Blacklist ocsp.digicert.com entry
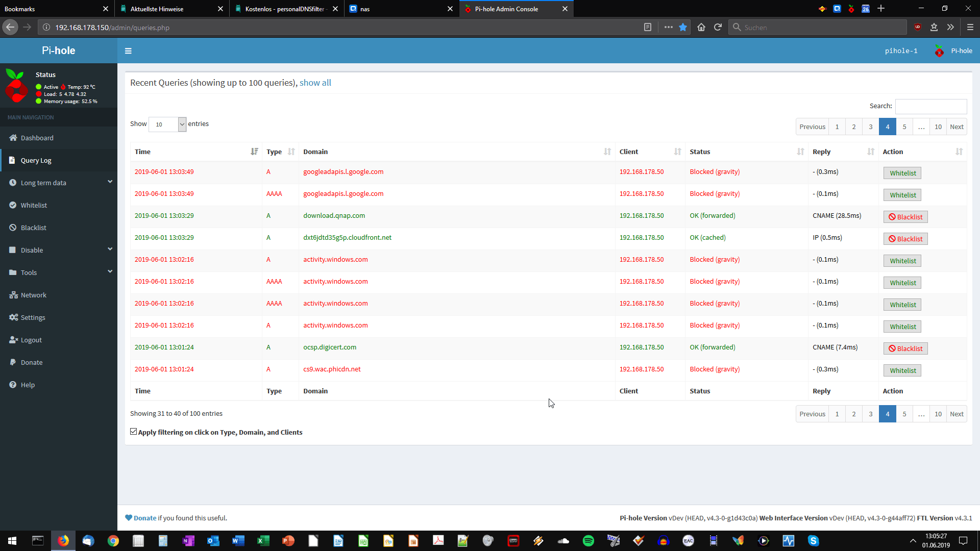This screenshot has width=980, height=551. (905, 349)
